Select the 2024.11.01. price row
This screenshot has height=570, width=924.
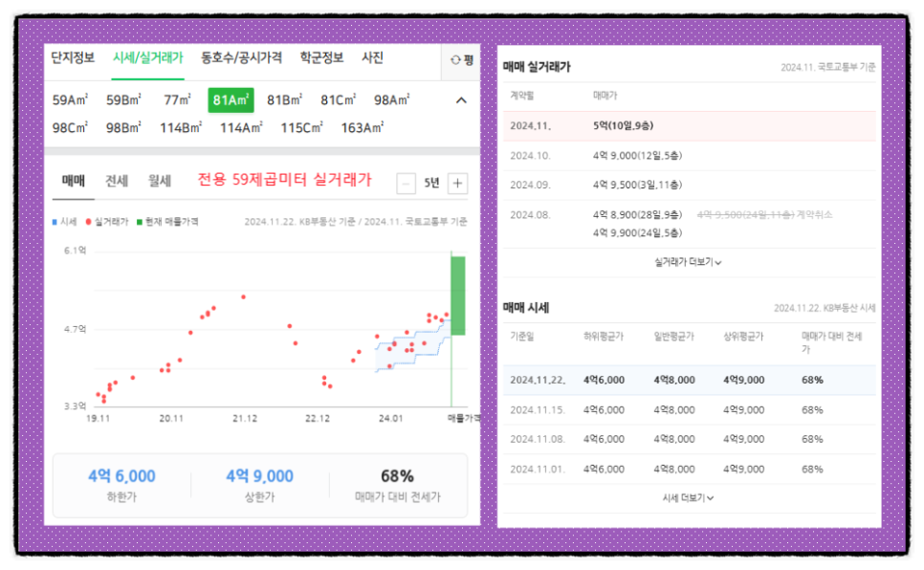click(x=689, y=470)
